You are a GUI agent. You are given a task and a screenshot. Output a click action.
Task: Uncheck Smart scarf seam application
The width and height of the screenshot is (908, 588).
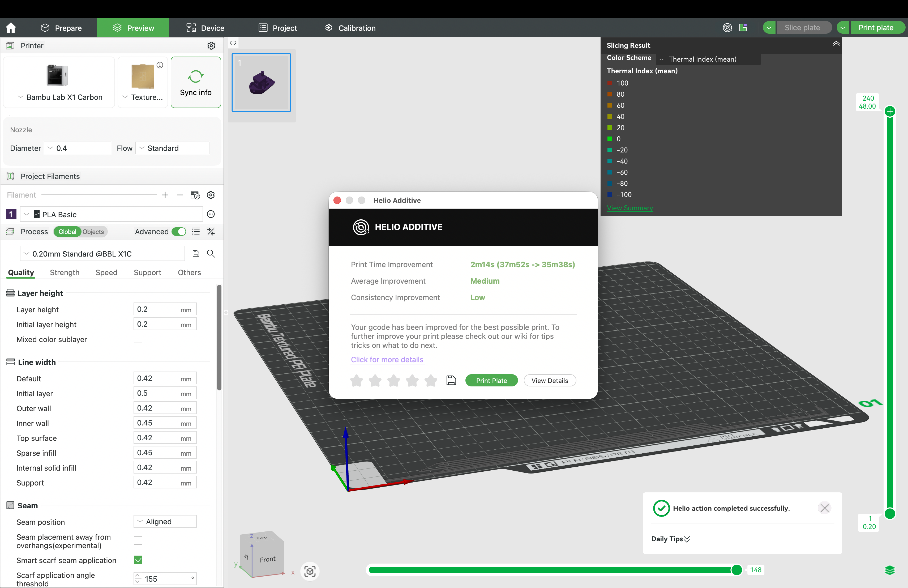[x=138, y=560]
